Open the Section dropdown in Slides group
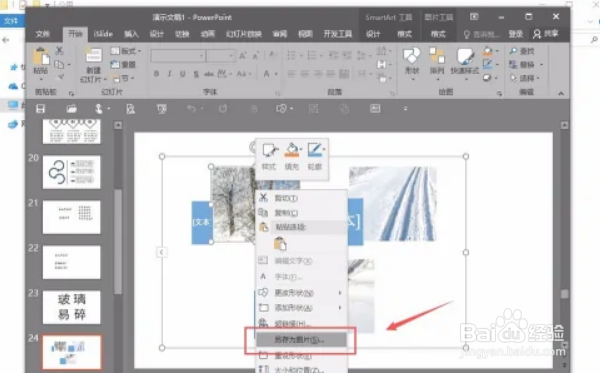Viewport: 600px width, 373px height. pyautogui.click(x=124, y=78)
